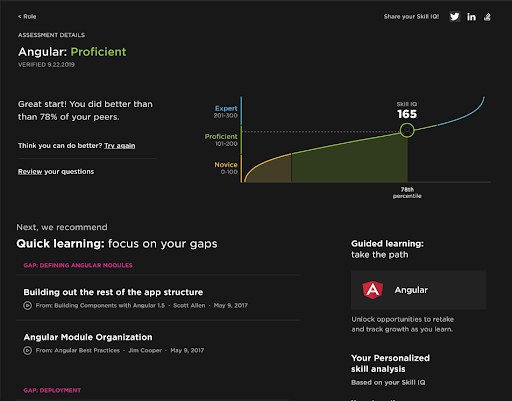Share Skill IQ on LinkedIn icon
The width and height of the screenshot is (512, 401).
coord(471,17)
